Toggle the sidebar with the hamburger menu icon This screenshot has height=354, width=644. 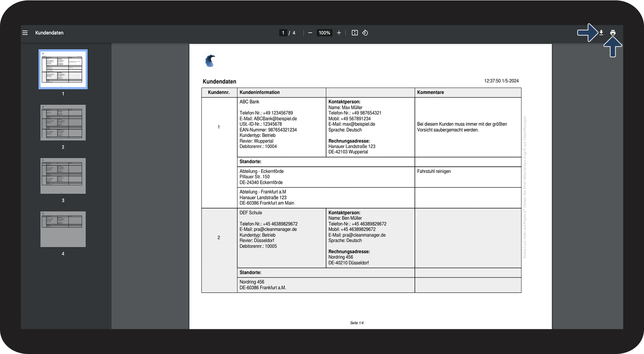tap(25, 33)
